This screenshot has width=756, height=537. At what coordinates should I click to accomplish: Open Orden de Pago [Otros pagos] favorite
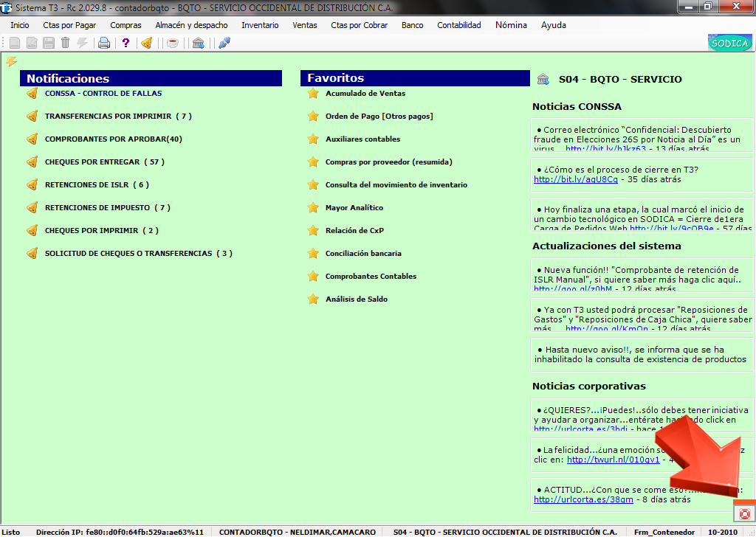point(379,116)
